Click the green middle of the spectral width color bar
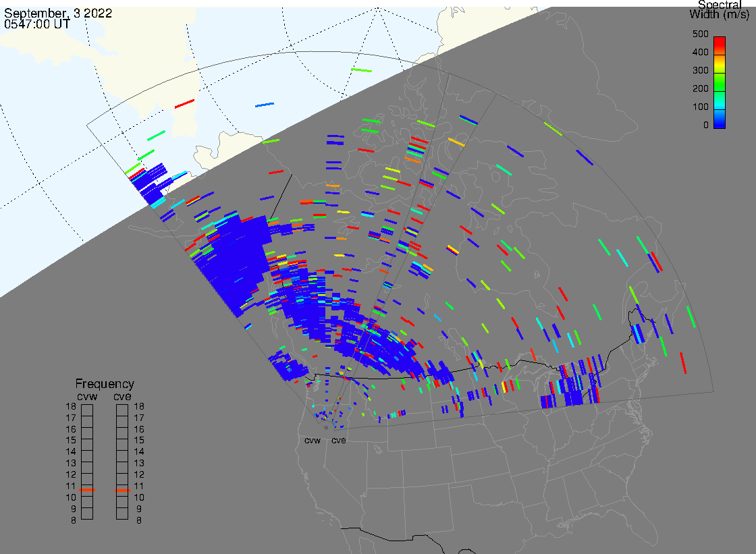This screenshot has width=756, height=554. tap(720, 82)
